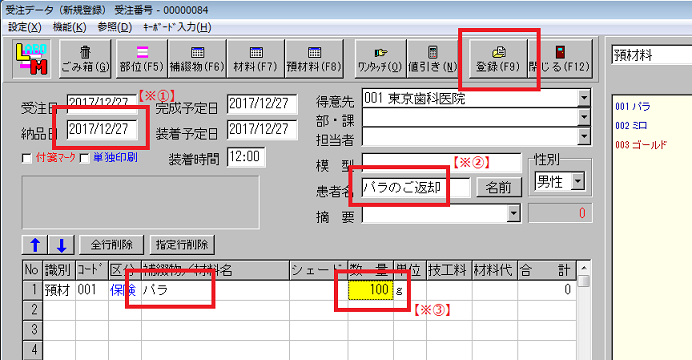Open the 値引き(N) discount calculator icon

click(432, 58)
